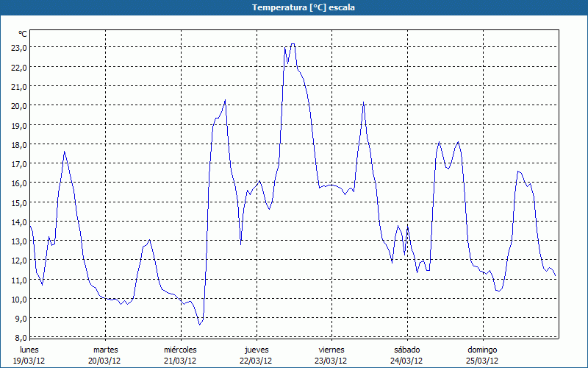Select the 20,0 label on the temperature axis
The height and width of the screenshot is (368, 588).
19,105
